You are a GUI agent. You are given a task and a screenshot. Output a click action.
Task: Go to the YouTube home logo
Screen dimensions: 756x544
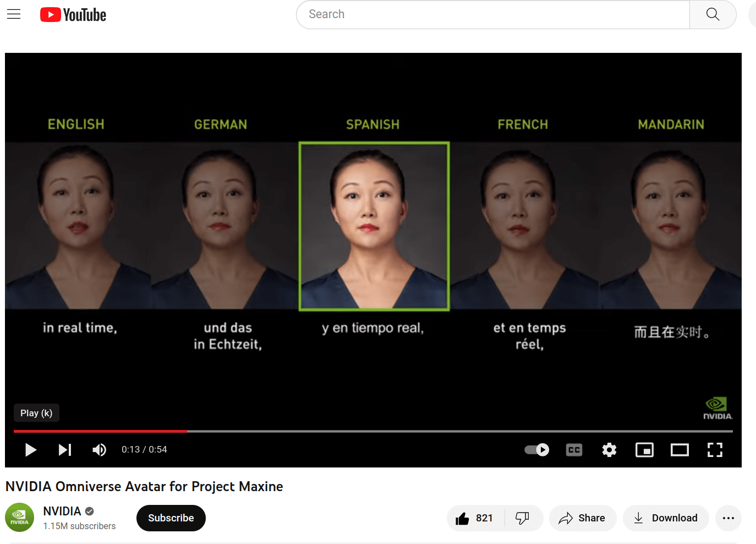coord(73,15)
